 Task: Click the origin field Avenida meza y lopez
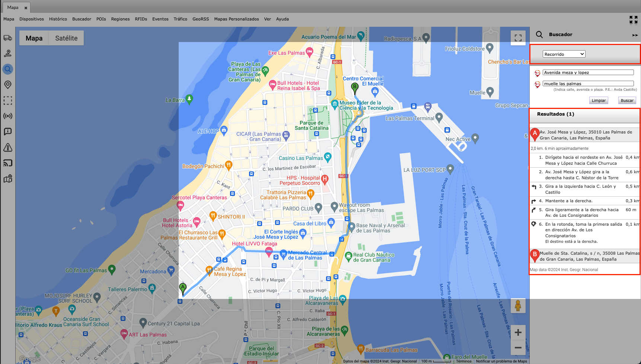(x=588, y=73)
